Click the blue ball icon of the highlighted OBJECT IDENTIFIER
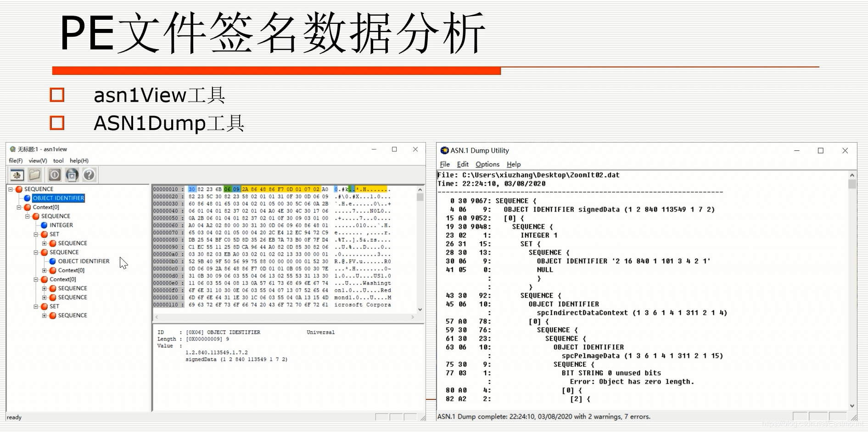Viewport: 868px width, 432px height. pyautogui.click(x=27, y=198)
